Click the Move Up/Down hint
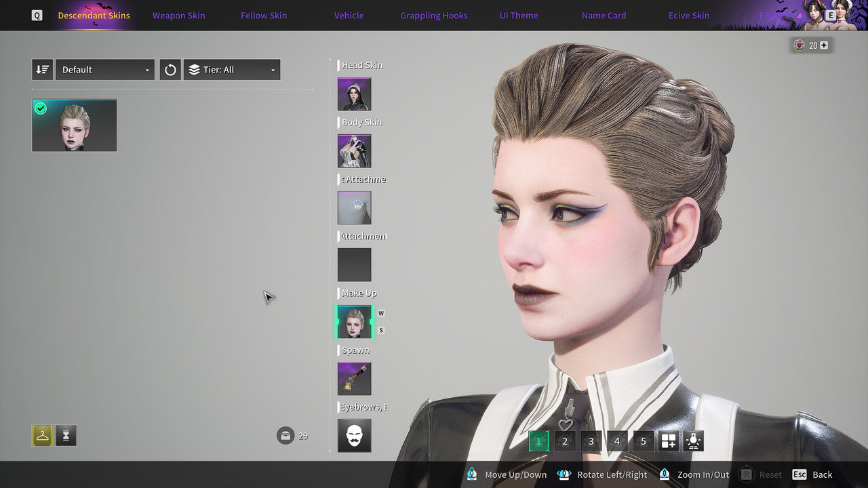Screen dimensions: 868x488 click(x=507, y=474)
